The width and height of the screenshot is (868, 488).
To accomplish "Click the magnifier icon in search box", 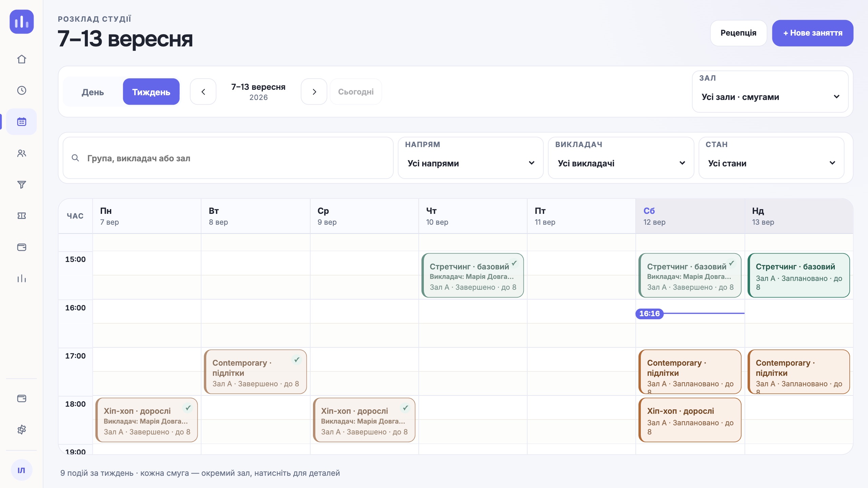I will pyautogui.click(x=75, y=158).
